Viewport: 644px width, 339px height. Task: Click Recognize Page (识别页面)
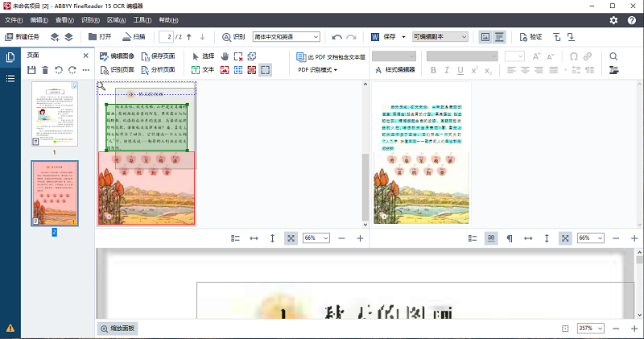[x=117, y=70]
